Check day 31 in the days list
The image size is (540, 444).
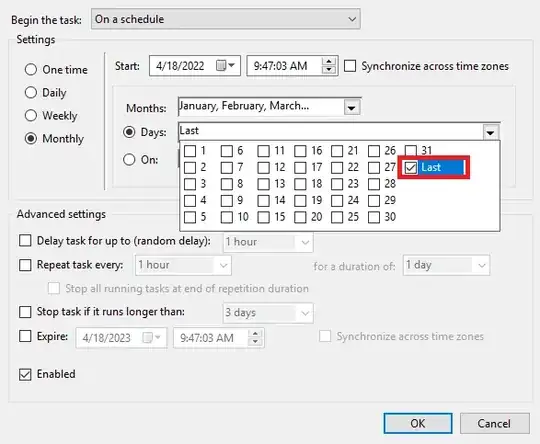pos(411,150)
